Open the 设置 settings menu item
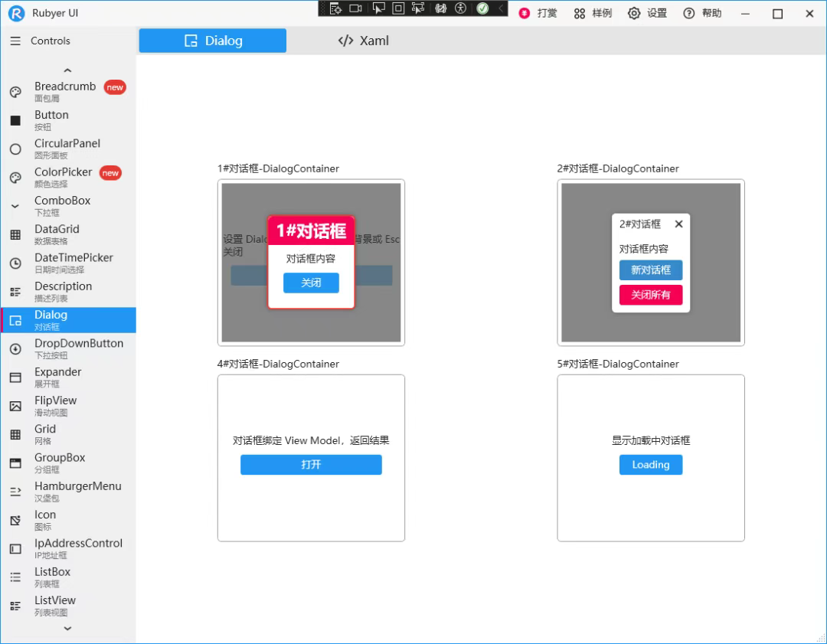 (x=648, y=13)
